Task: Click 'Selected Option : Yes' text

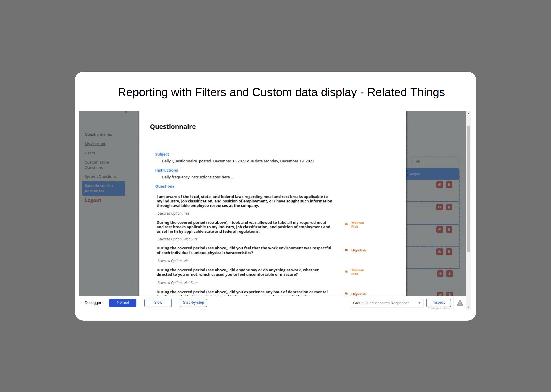Action: (173, 213)
